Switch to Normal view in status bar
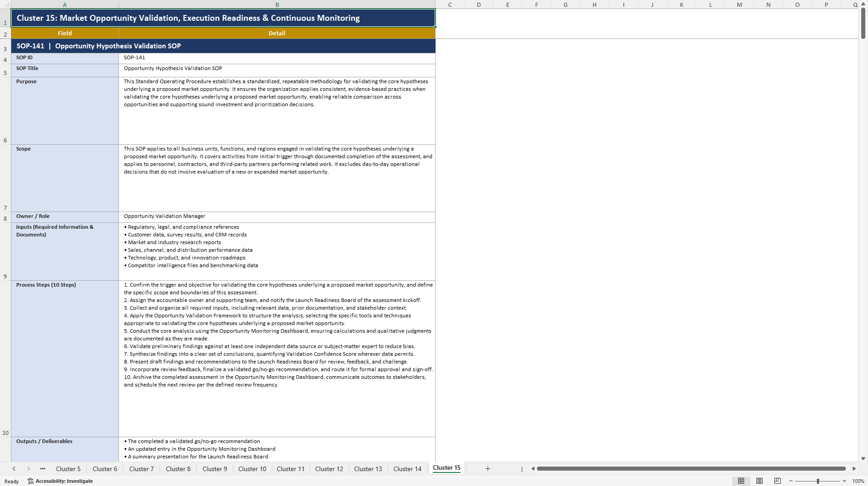This screenshot has height=486, width=868. click(x=741, y=481)
